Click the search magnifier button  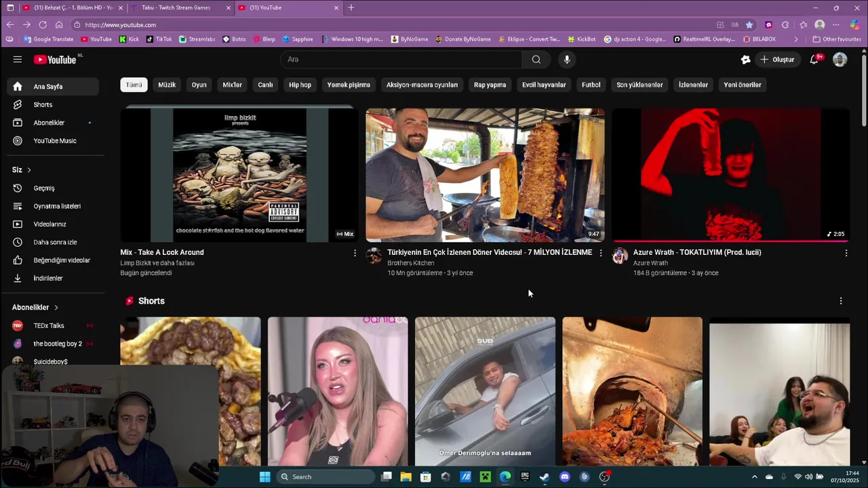pos(536,60)
